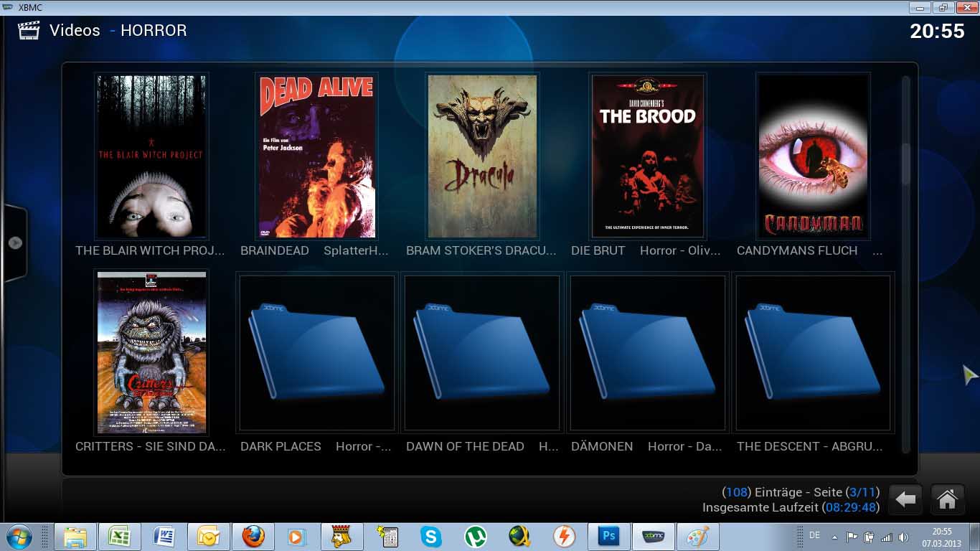Open the taskbar date and time
The image size is (980, 551).
(941, 537)
